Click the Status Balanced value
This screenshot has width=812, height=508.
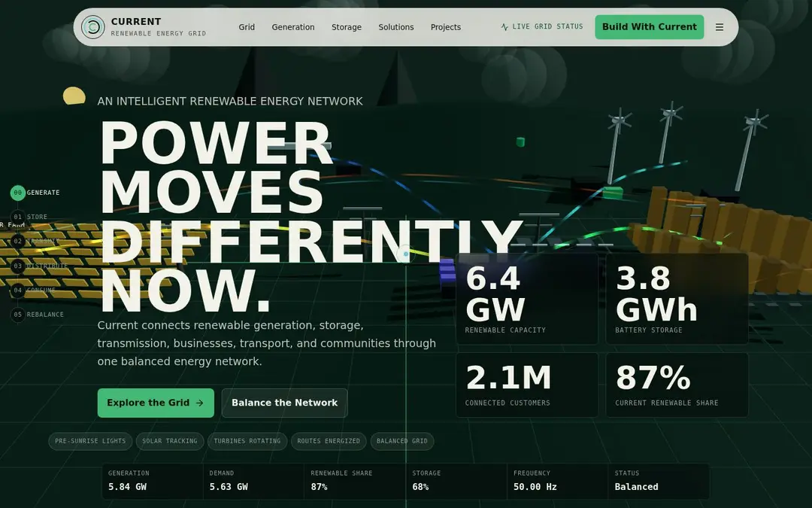(637, 487)
